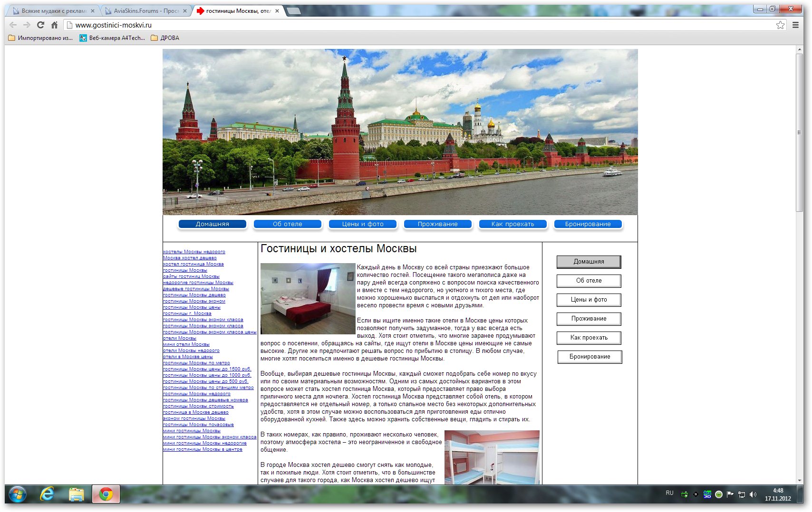Open the 'гостиницы г. Москва' link
The image size is (812, 512).
(187, 313)
